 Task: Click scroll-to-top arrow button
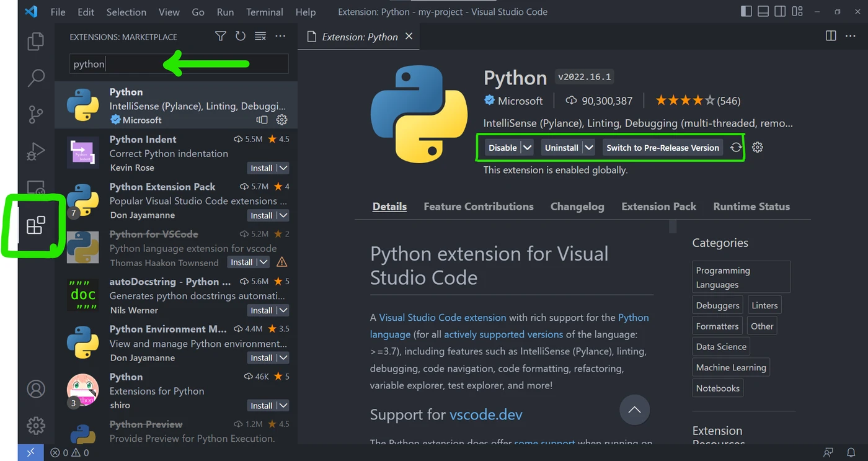tap(634, 410)
